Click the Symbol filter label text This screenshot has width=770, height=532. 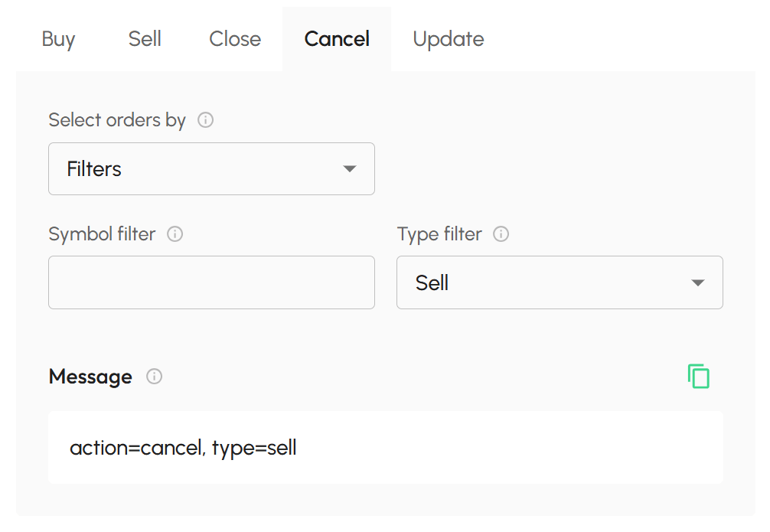(x=102, y=234)
